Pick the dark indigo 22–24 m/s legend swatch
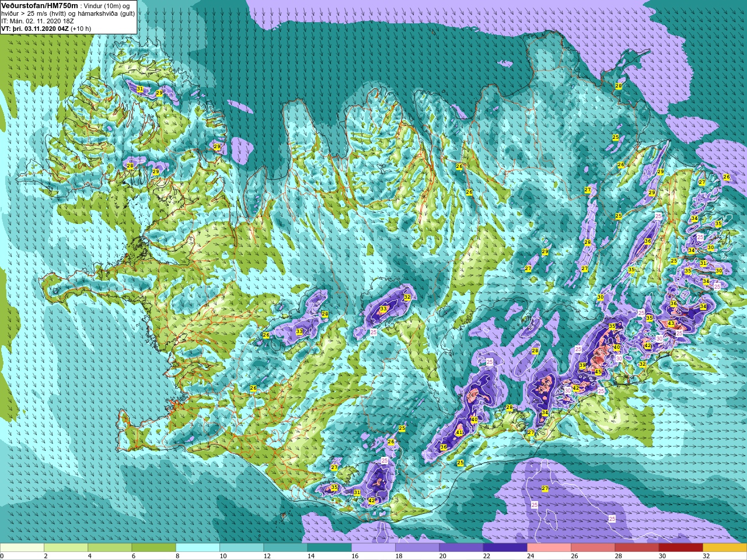Screen dimensions: 747x560 click(x=505, y=547)
